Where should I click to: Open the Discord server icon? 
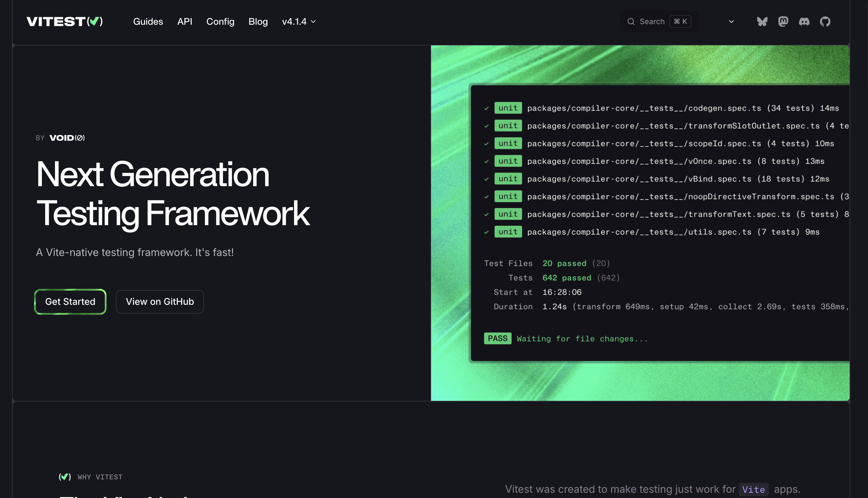(804, 22)
